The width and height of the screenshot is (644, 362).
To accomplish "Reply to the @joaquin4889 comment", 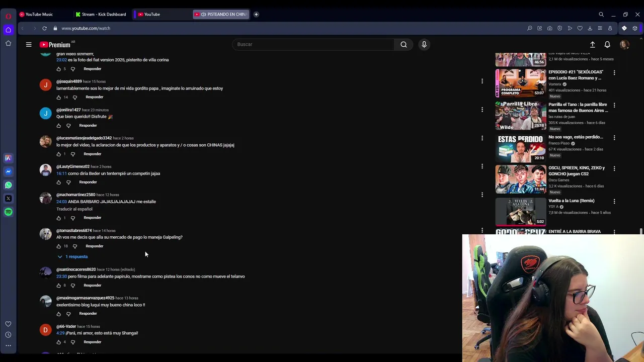I will tap(95, 97).
